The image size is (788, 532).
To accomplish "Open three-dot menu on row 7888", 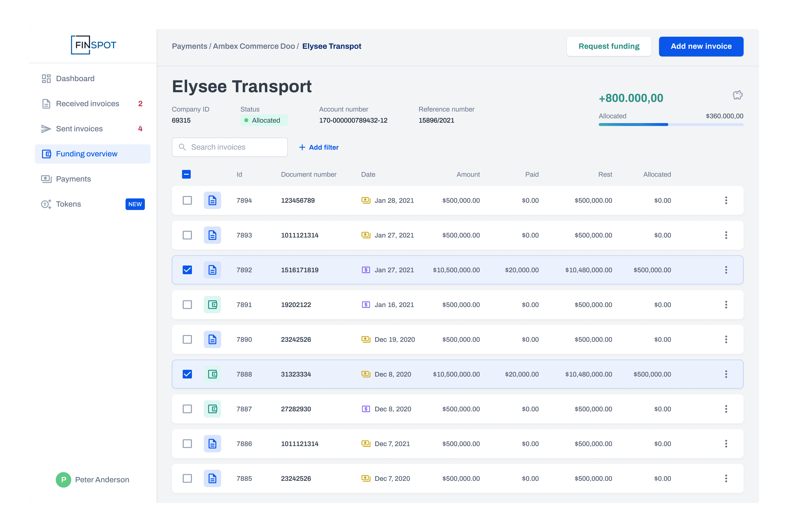I will [x=726, y=374].
